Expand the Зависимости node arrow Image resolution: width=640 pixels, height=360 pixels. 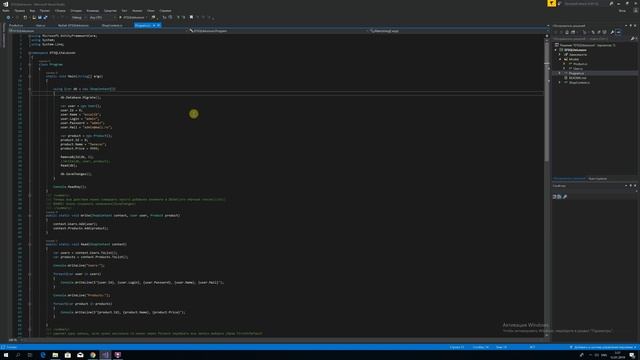[560, 55]
